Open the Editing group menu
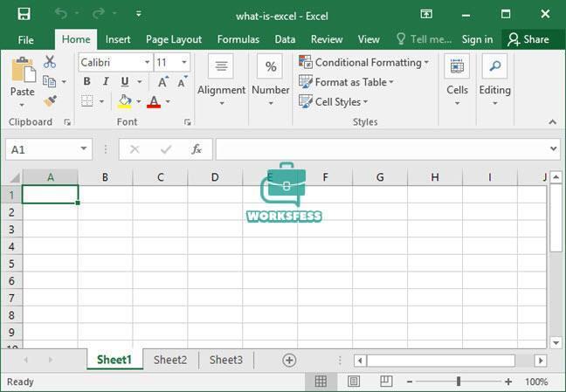566x392 pixels. 495,80
